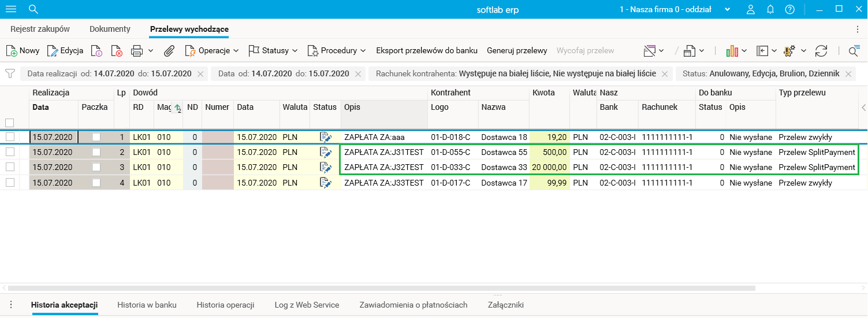Expand the print options arrow
This screenshot has height=318, width=868.
coord(151,51)
